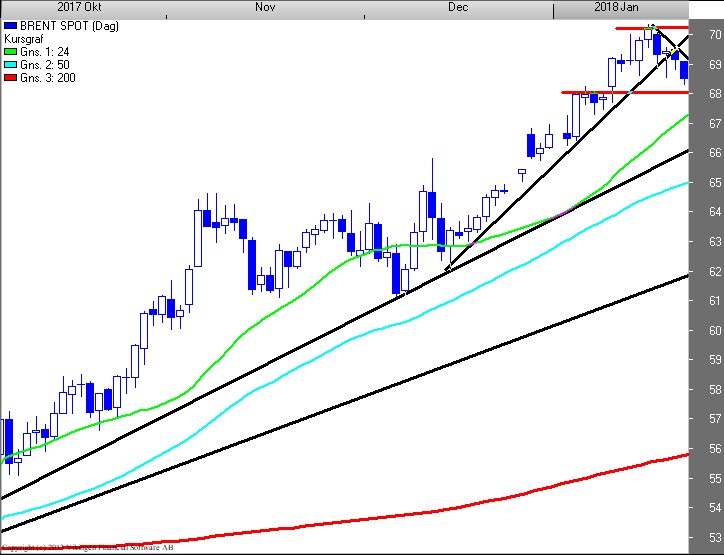Viewport: 724px width, 555px height.
Task: Click price level 60 on the axis
Action: [715, 331]
